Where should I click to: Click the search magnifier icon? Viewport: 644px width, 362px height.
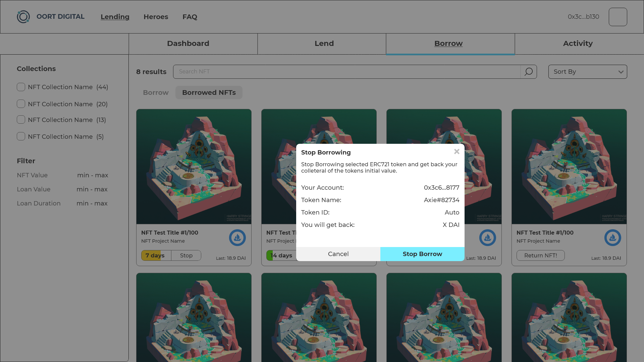tap(529, 72)
